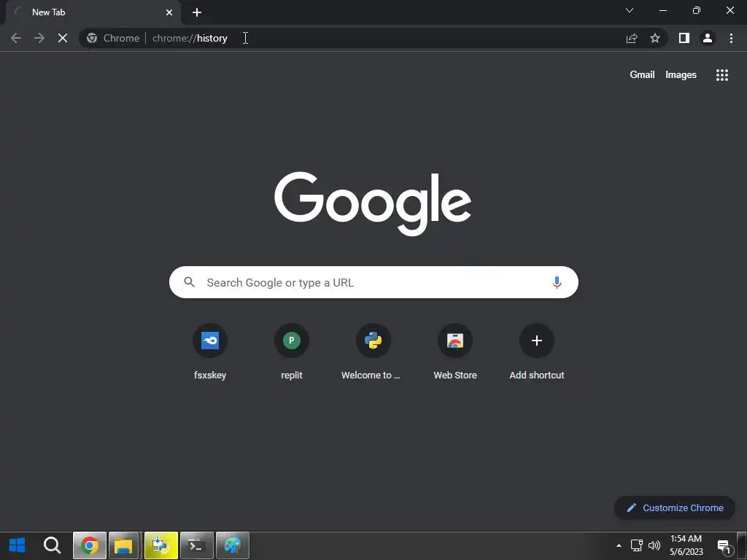Open the Images link
This screenshot has width=747, height=560.
point(681,75)
